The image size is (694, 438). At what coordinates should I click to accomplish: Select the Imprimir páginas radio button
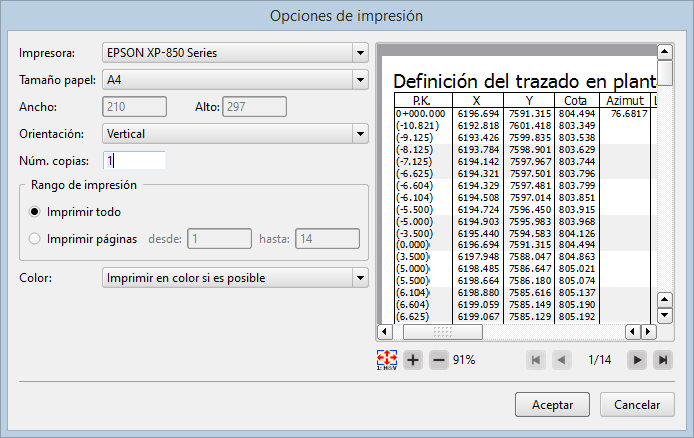[x=35, y=239]
